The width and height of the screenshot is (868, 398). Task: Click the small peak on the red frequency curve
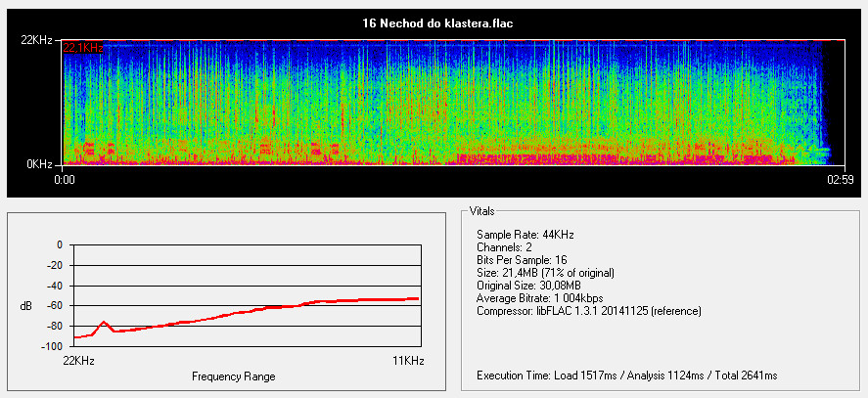[x=104, y=322]
